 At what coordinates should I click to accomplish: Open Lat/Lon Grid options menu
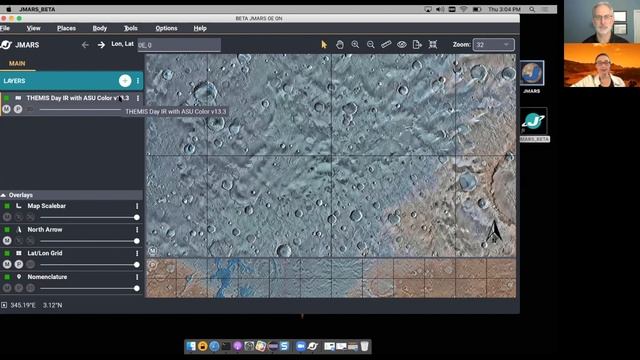coord(137,253)
